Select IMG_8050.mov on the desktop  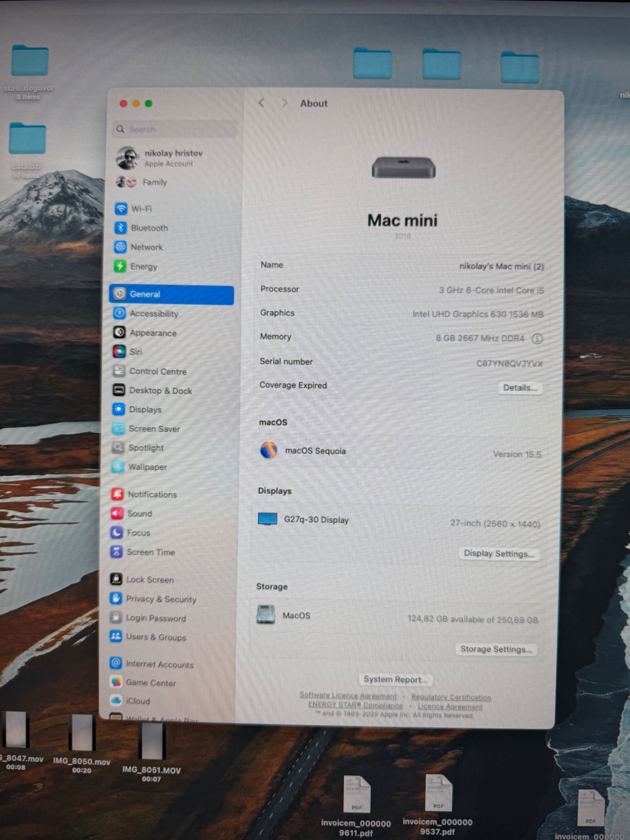tap(82, 733)
